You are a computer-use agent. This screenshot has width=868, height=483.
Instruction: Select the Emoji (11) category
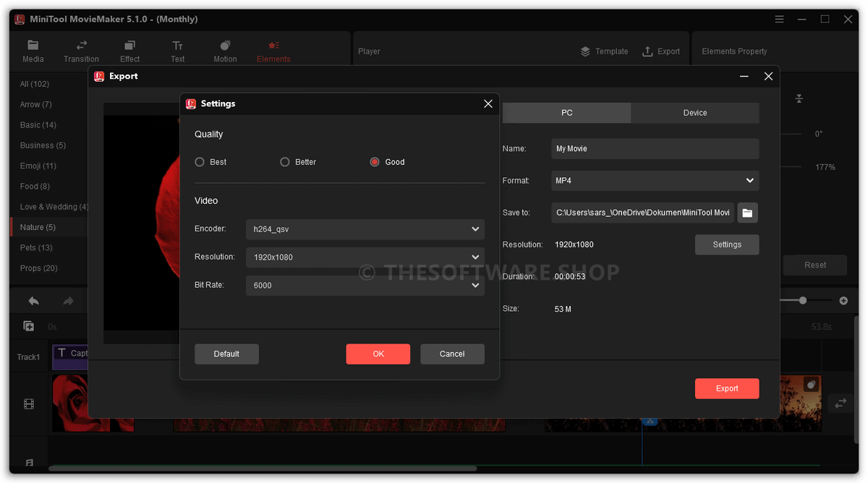(38, 166)
